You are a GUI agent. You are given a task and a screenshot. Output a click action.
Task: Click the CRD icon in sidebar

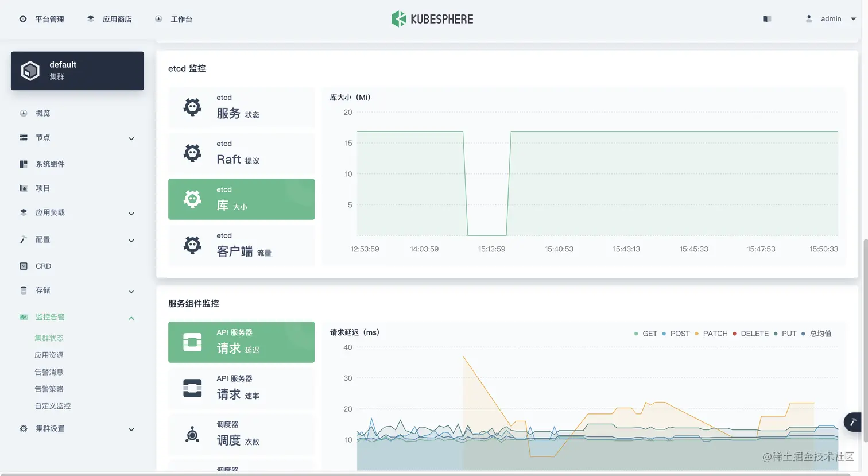(24, 266)
